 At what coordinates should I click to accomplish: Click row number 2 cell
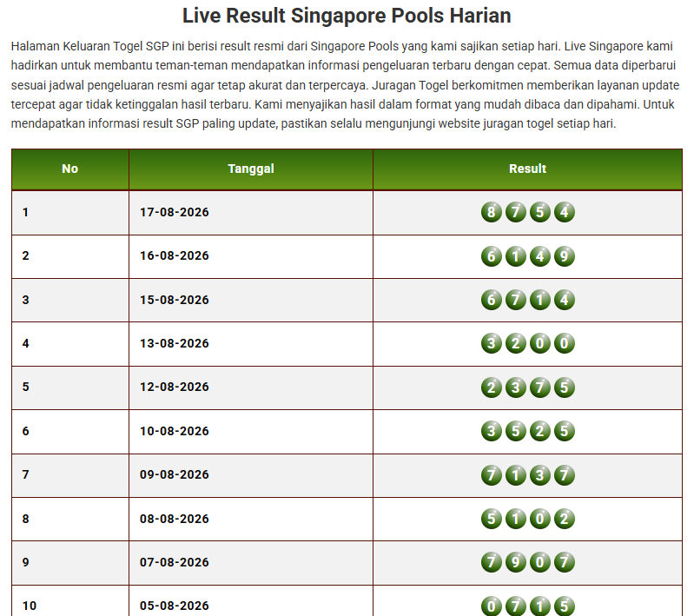coord(70,256)
